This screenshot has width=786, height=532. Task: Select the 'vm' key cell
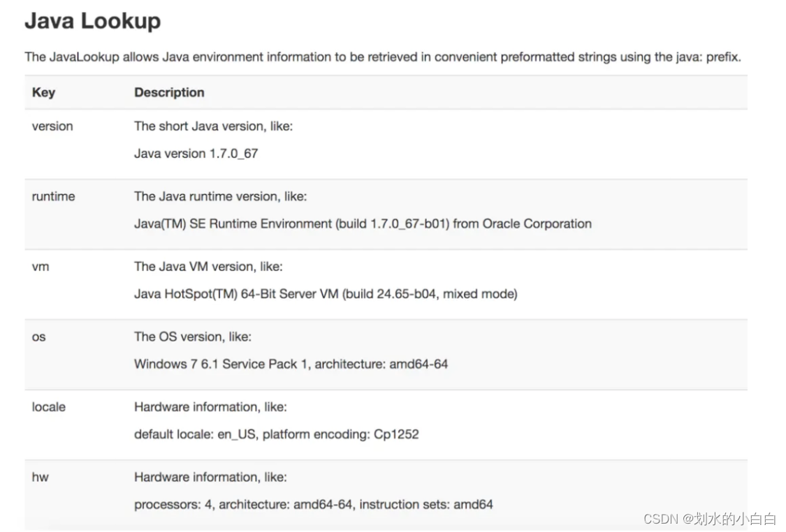pyautogui.click(x=41, y=267)
